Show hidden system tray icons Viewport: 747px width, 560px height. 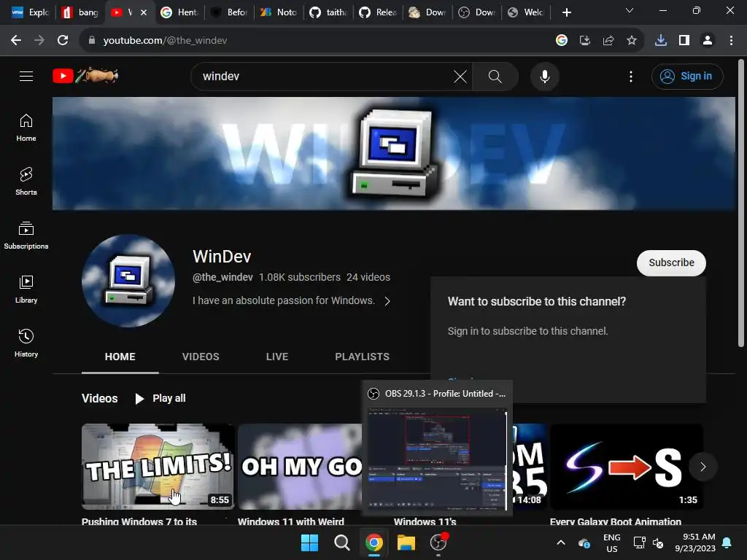pos(561,542)
